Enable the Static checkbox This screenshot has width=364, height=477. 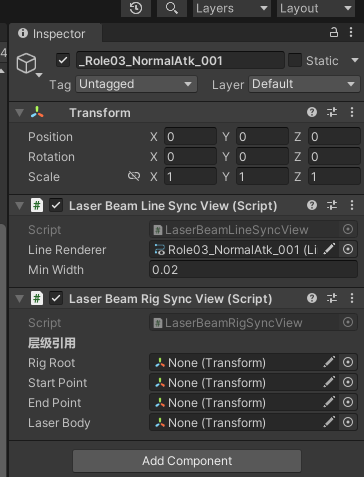pos(295,60)
